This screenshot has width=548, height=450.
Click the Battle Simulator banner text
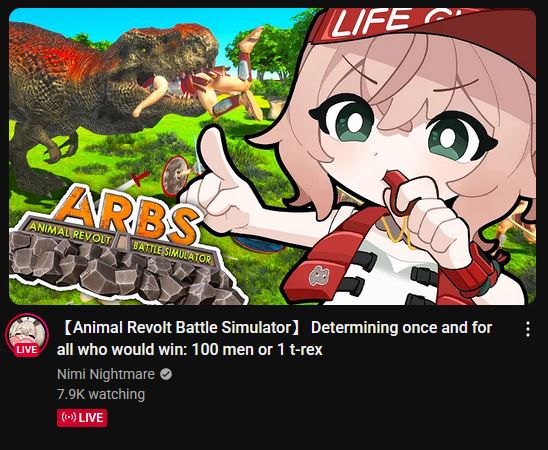coord(172,253)
